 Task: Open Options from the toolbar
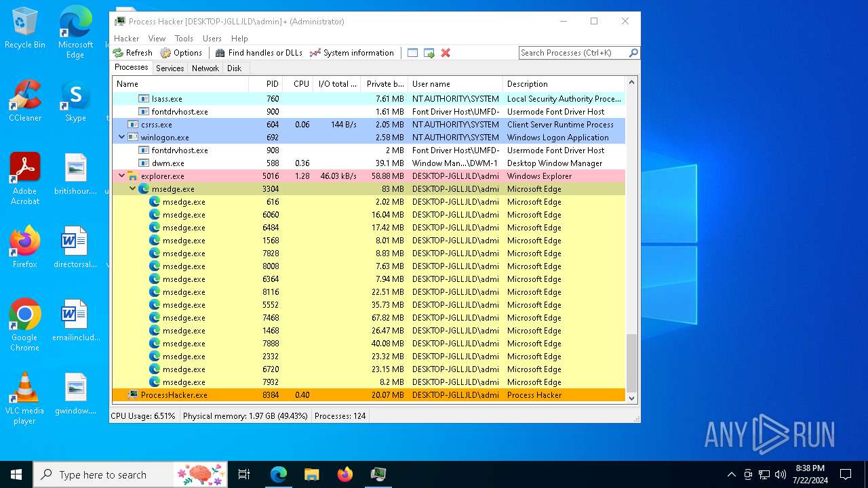click(x=181, y=53)
